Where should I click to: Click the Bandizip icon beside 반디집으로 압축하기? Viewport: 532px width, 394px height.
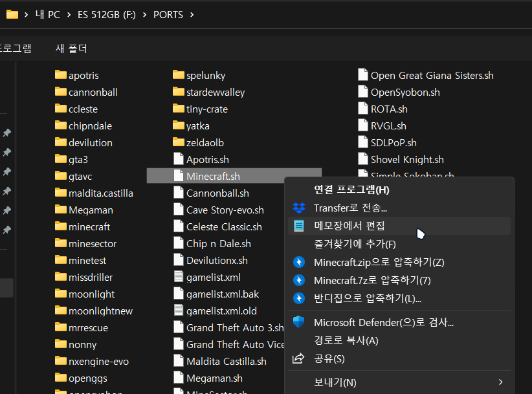299,298
